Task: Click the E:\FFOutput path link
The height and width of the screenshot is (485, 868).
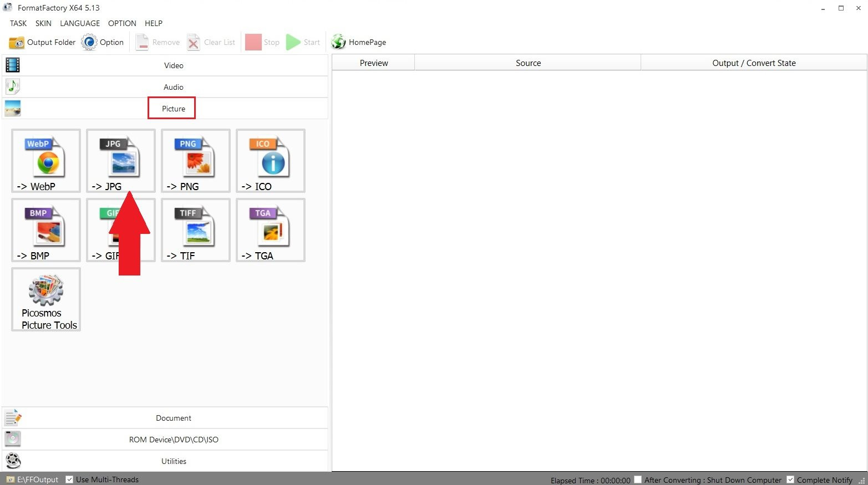Action: click(x=38, y=479)
